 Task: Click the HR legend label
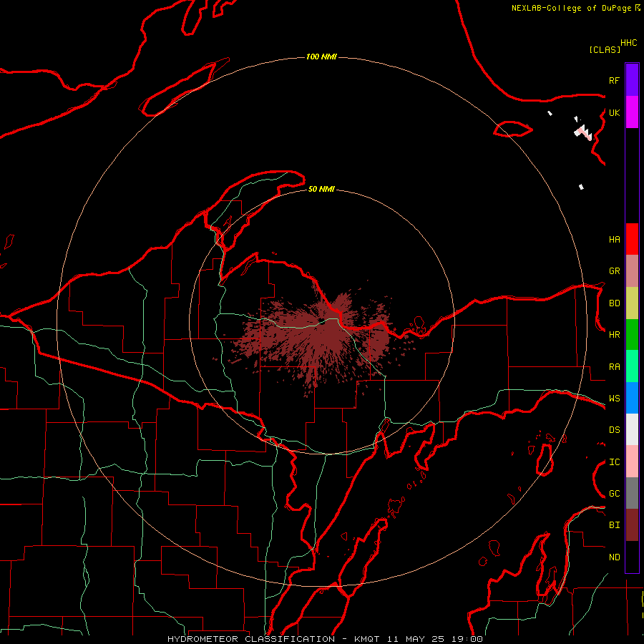(614, 335)
